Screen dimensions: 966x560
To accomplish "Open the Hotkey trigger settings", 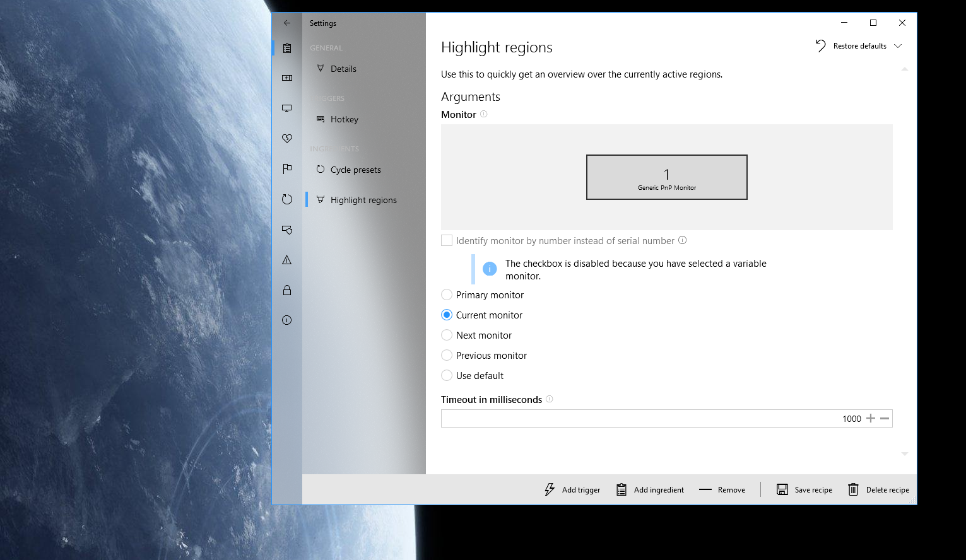I will [344, 119].
